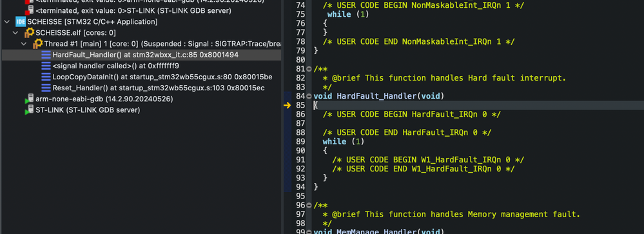
Task: Click the yellow instruction pointer arrow at line 85
Action: (x=287, y=105)
